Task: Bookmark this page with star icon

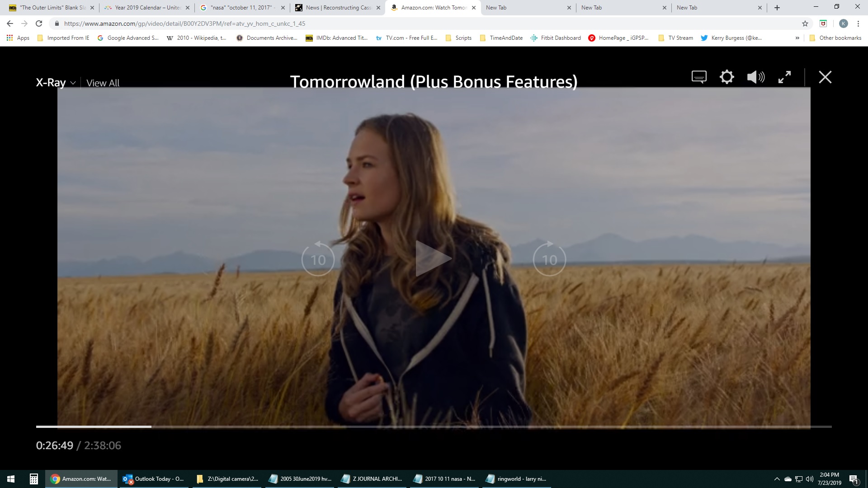Action: tap(805, 23)
